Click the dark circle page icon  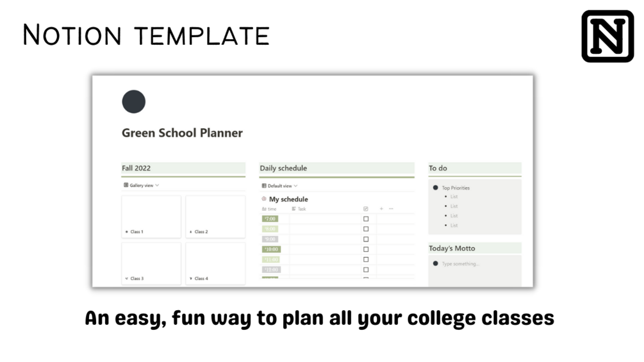click(x=133, y=101)
